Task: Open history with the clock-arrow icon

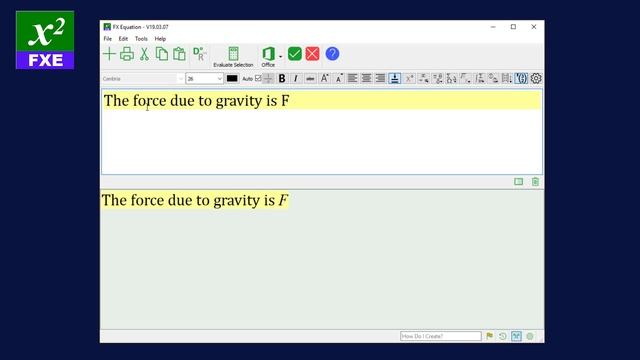Action: (502, 336)
